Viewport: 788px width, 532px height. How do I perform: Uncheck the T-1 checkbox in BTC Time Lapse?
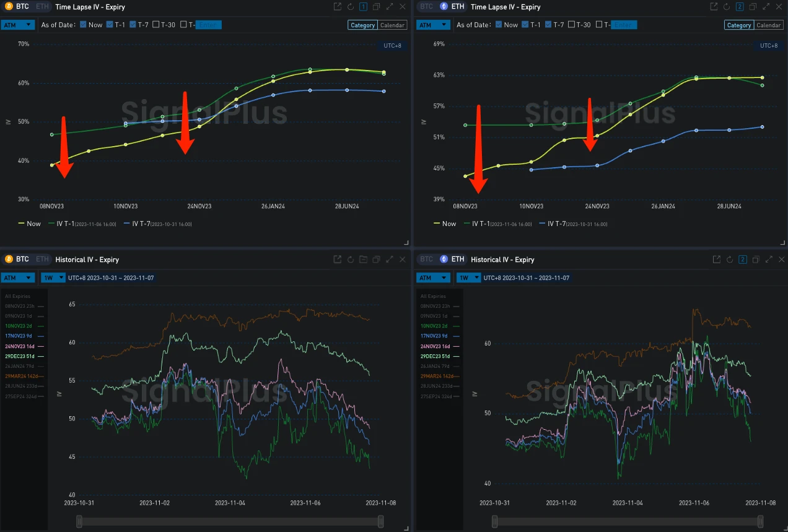[x=110, y=25]
